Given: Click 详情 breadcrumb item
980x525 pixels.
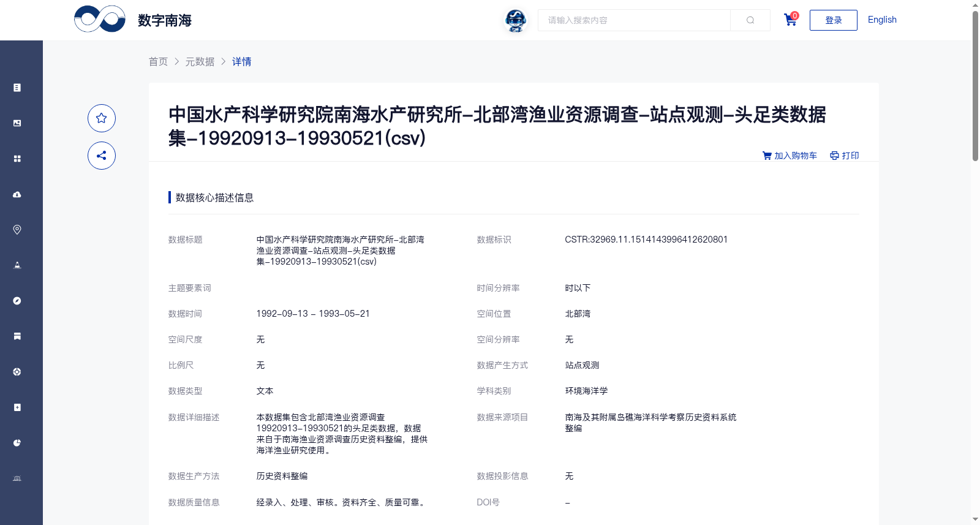Looking at the screenshot, I should tap(241, 61).
